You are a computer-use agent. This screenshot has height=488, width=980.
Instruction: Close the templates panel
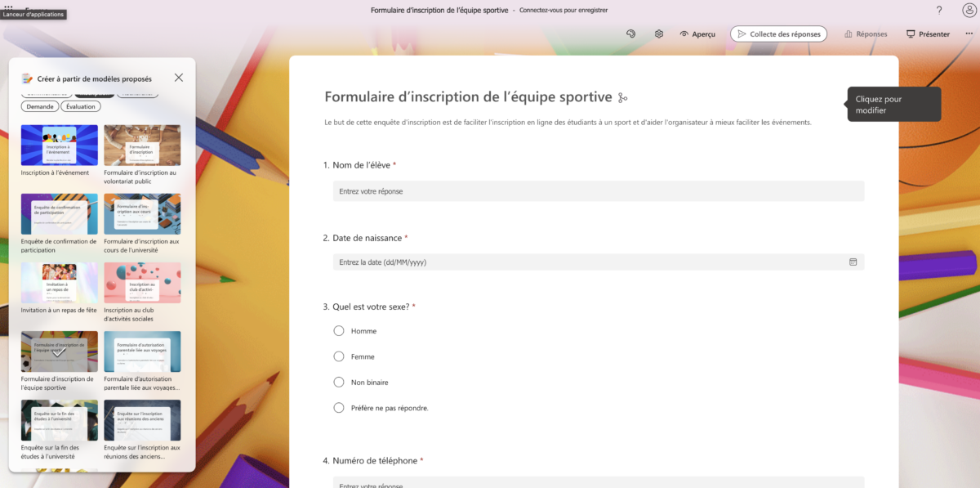[179, 77]
